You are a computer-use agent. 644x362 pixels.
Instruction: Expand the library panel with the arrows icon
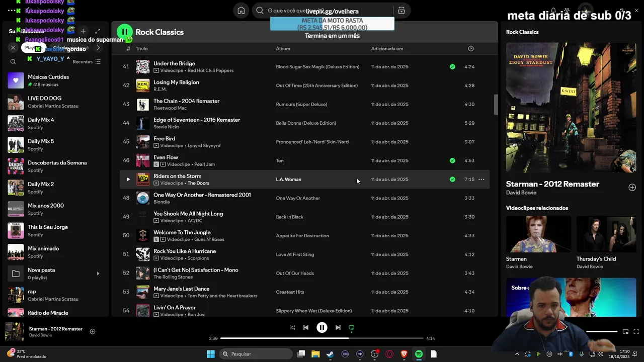[x=98, y=31]
